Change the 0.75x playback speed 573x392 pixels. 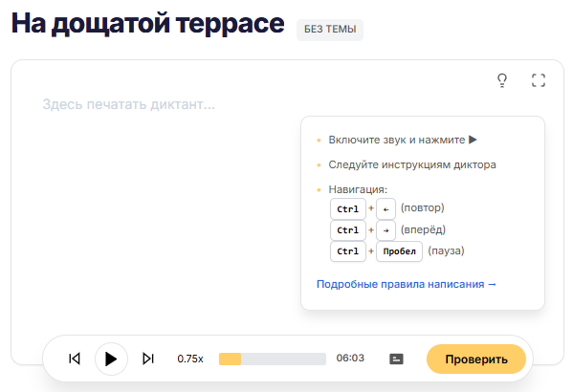coord(190,359)
